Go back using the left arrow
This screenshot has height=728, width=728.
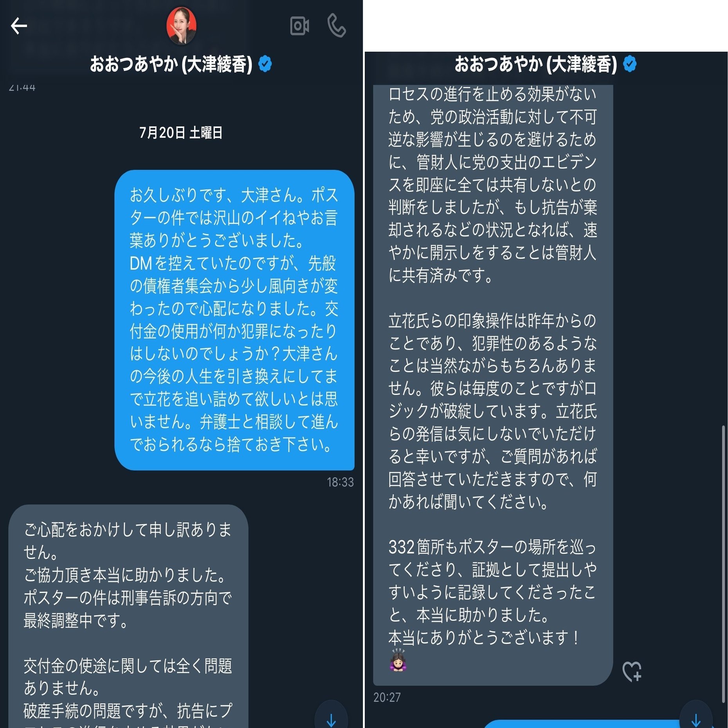[x=18, y=26]
